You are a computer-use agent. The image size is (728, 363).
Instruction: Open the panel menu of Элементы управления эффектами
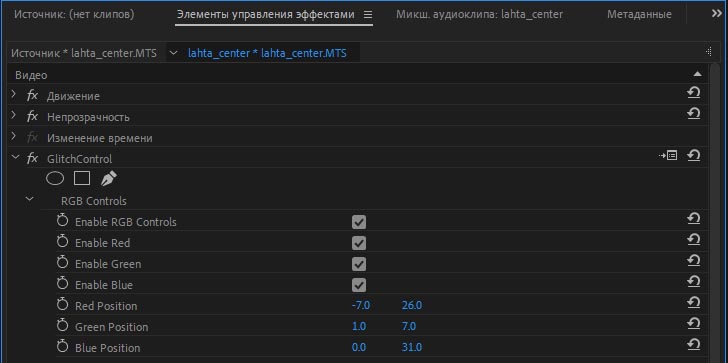(368, 15)
